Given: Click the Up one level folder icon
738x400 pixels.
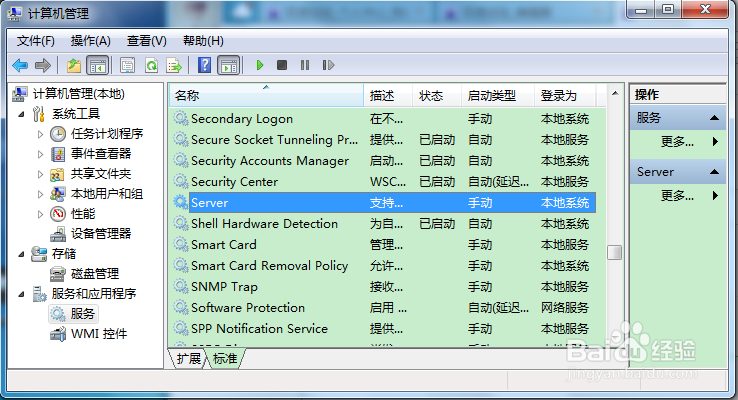Looking at the screenshot, I should 73,65.
